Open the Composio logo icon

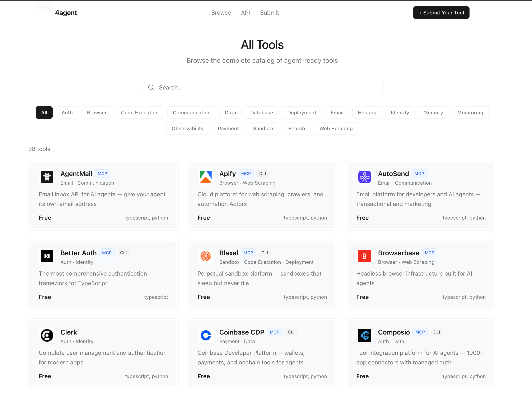coord(364,335)
